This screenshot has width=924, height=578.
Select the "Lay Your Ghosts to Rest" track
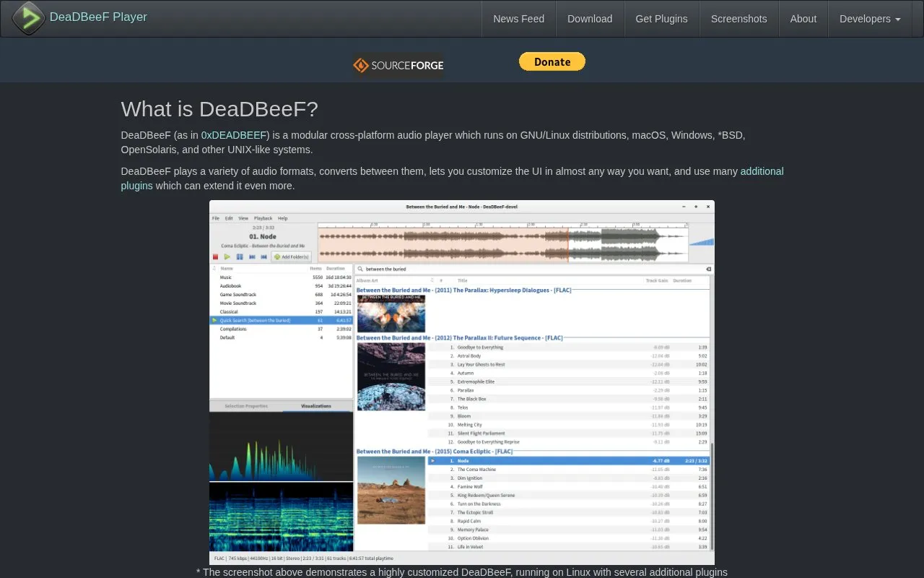pos(569,365)
